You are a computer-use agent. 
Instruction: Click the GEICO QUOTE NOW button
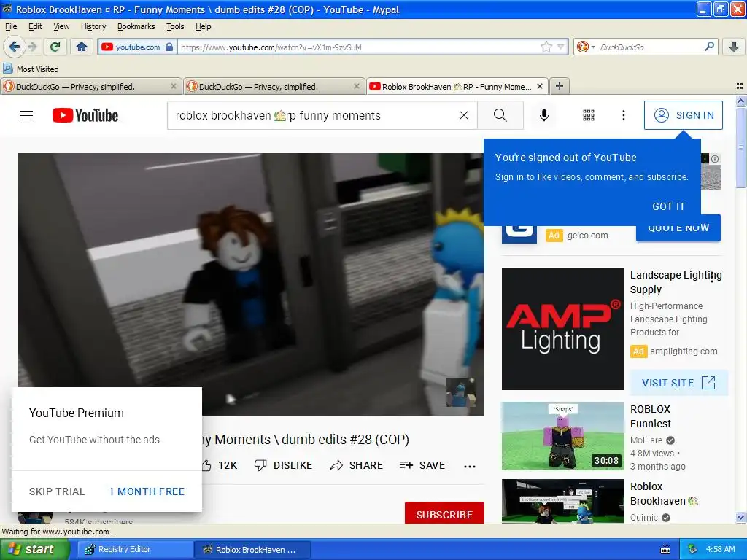pos(678,231)
